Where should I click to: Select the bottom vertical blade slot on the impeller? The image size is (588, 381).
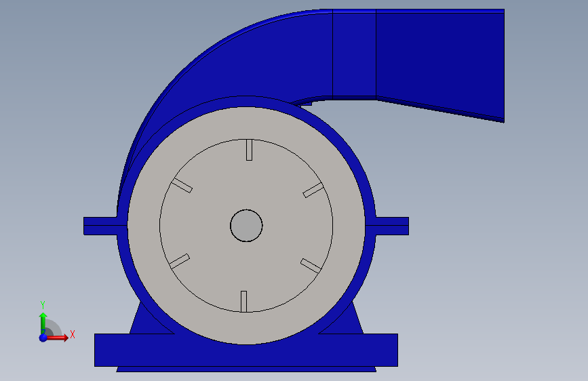pos(243,302)
